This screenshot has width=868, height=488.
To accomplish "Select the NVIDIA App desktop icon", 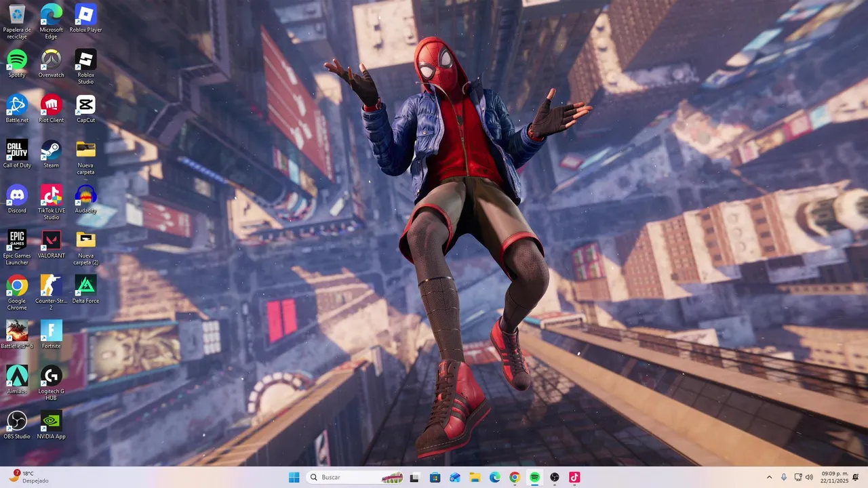I will pyautogui.click(x=51, y=426).
